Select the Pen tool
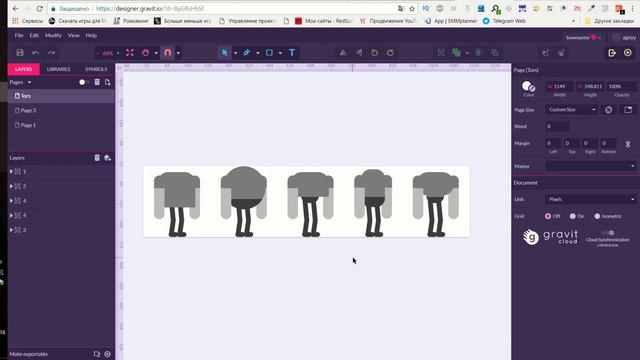Viewport: 640px width, 360px height. click(247, 53)
